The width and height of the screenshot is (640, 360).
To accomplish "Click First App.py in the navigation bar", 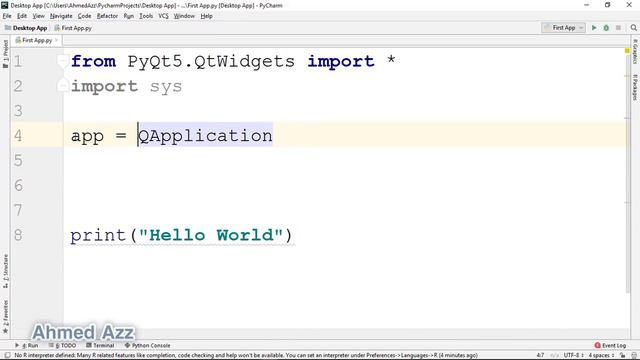I will pos(73,28).
